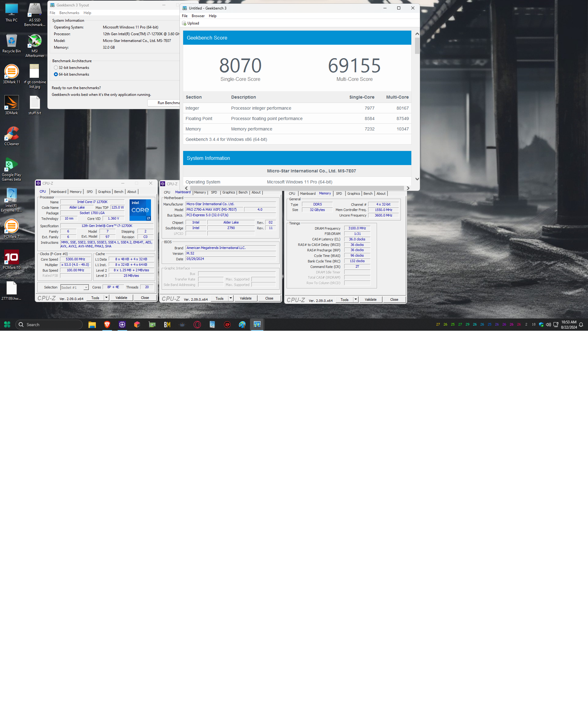
Task: Select the stuff.txt file icon
Action: (35, 105)
